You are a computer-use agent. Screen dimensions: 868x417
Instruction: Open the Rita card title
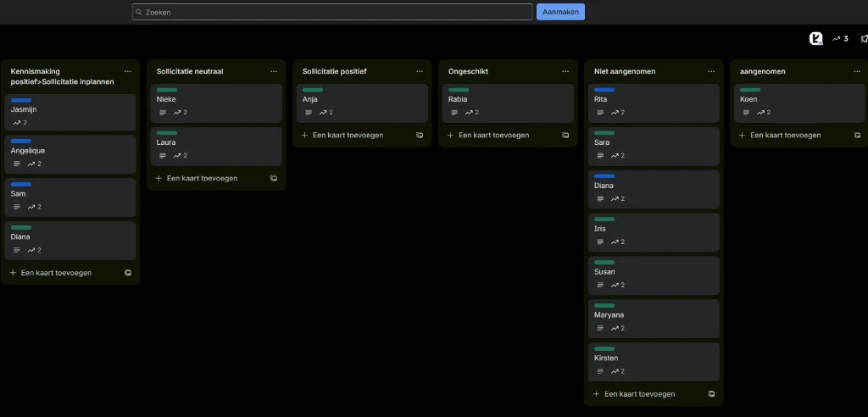click(x=601, y=99)
